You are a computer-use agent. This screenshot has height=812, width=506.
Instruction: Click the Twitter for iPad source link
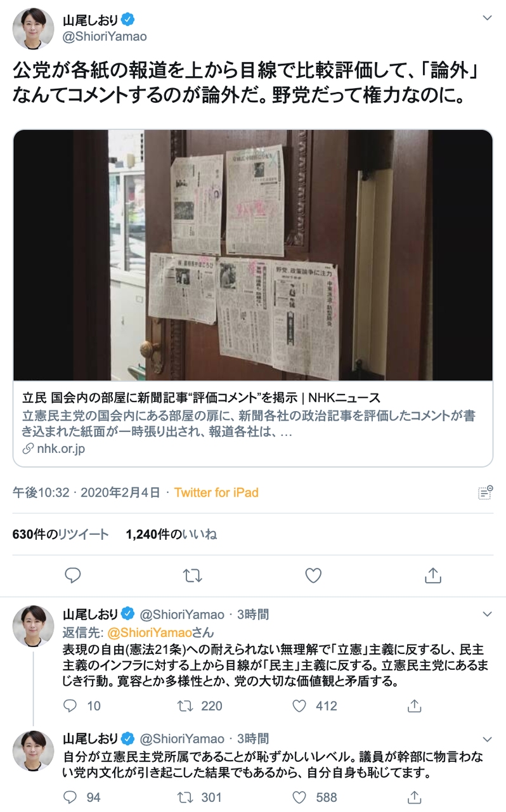pyautogui.click(x=216, y=492)
